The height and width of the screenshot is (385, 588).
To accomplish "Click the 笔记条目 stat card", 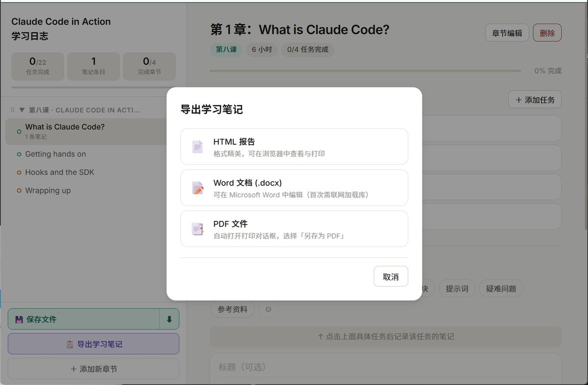I will pyautogui.click(x=94, y=66).
